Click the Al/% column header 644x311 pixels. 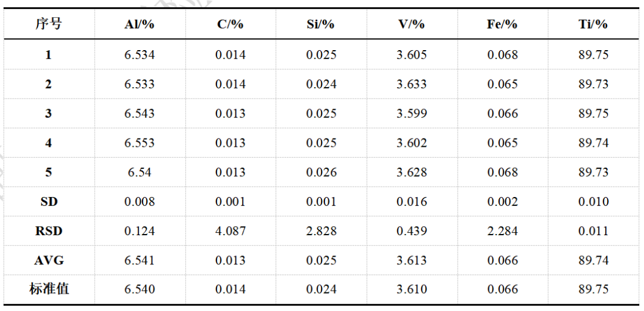[139, 24]
